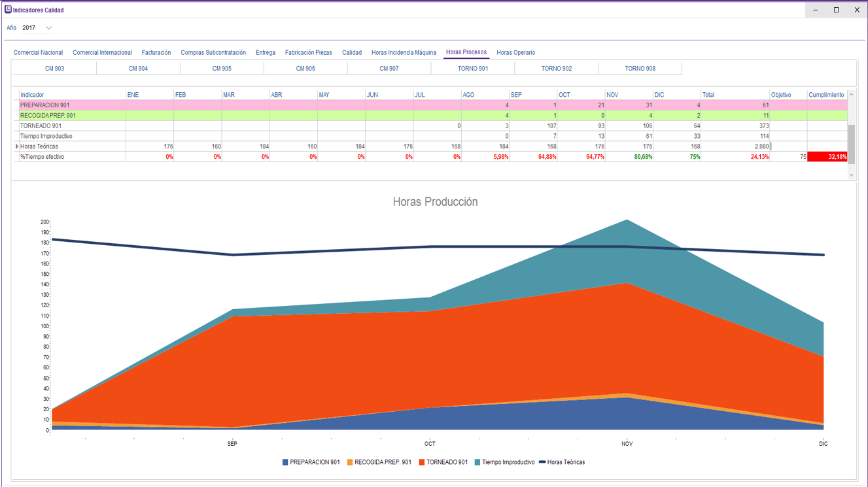Switch to the Comercial Nacional tab
Image resolution: width=868 pixels, height=487 pixels.
39,52
